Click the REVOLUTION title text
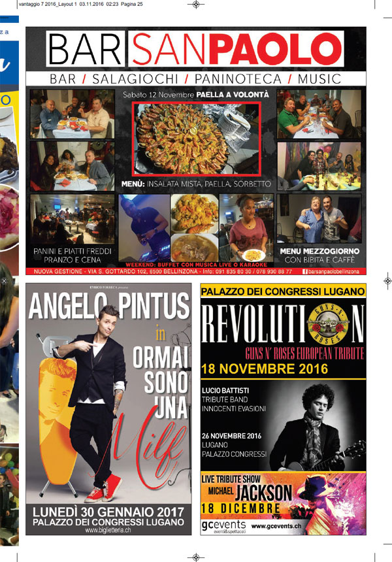 283,324
